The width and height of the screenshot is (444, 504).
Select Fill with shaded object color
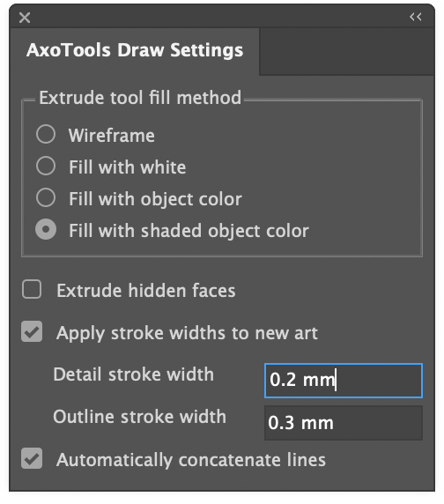[46, 229]
